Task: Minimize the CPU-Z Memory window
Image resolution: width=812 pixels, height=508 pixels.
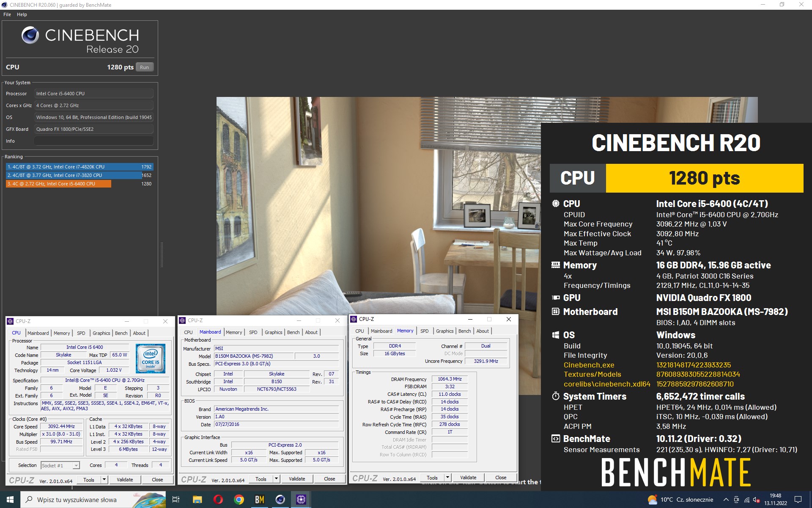Action: click(x=470, y=319)
